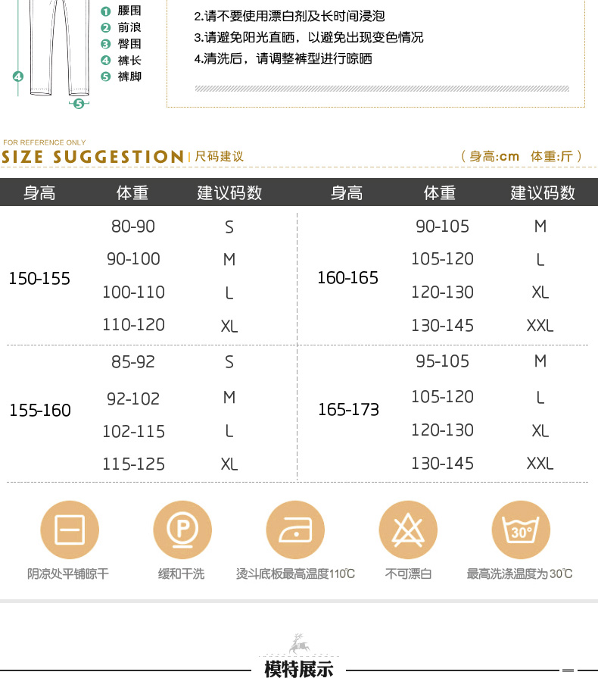Select the 150-155 height cell
Viewport: 598px width, 700px height.
click(39, 279)
